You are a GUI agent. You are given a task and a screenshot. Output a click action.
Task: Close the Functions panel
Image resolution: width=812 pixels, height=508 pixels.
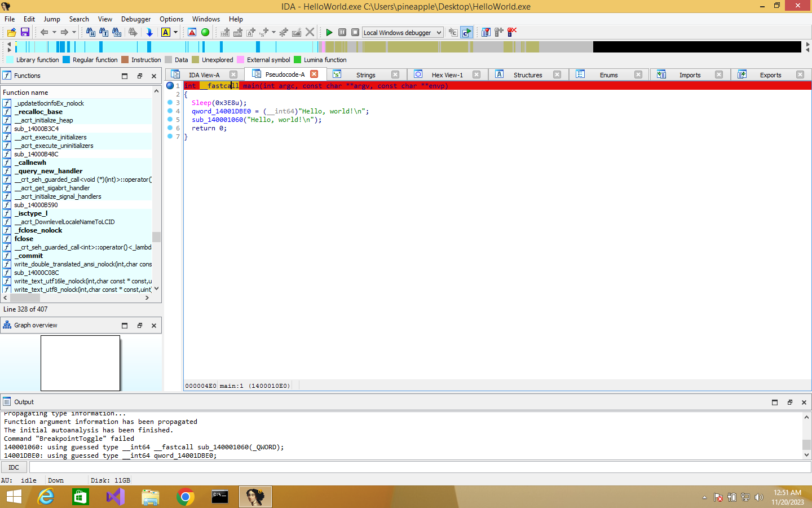(x=154, y=76)
